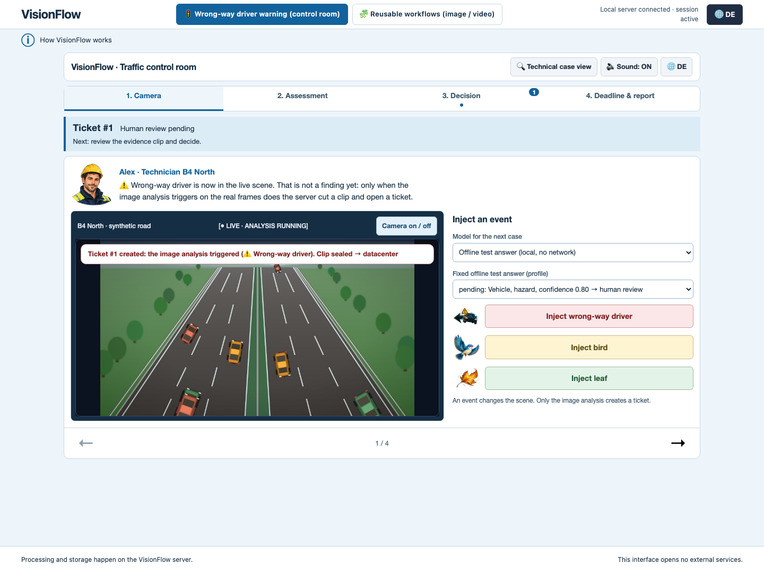Click the DE button in the control room panel
764x573 pixels.
click(x=676, y=67)
